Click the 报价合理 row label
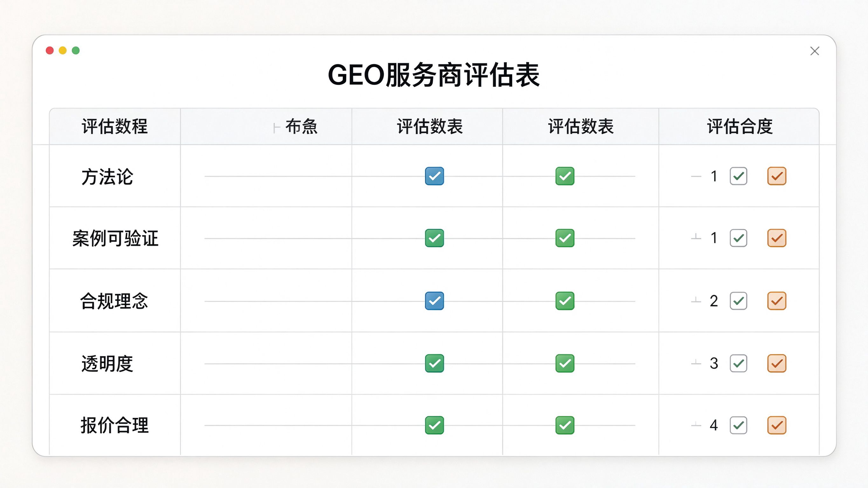The image size is (868, 488). [x=114, y=425]
